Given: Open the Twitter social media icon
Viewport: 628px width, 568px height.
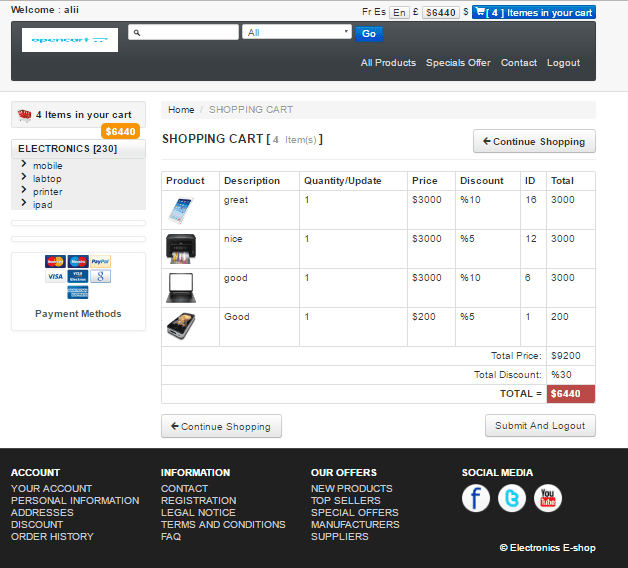Looking at the screenshot, I should point(512,498).
